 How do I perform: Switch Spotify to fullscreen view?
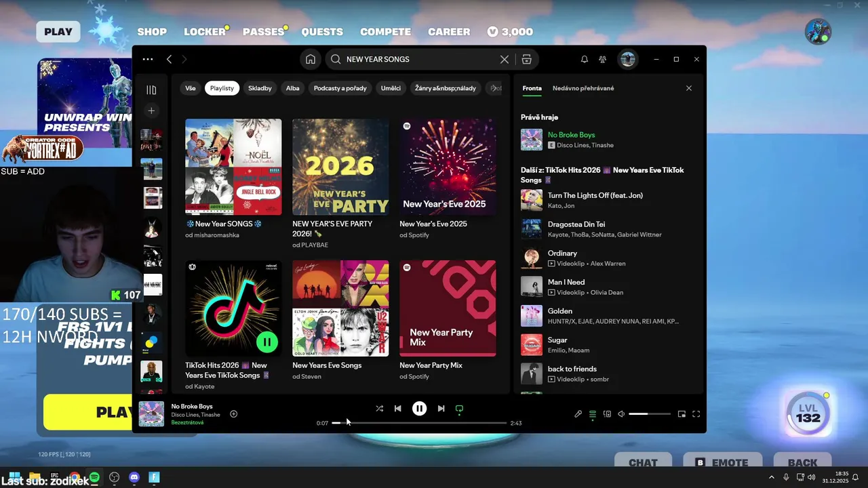(696, 414)
